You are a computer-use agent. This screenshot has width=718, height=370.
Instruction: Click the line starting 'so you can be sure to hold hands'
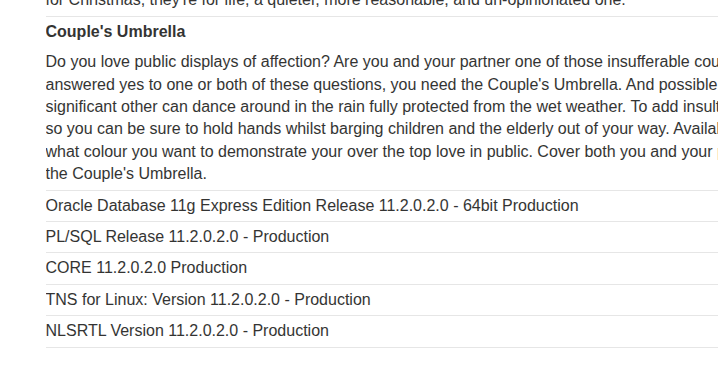click(382, 129)
